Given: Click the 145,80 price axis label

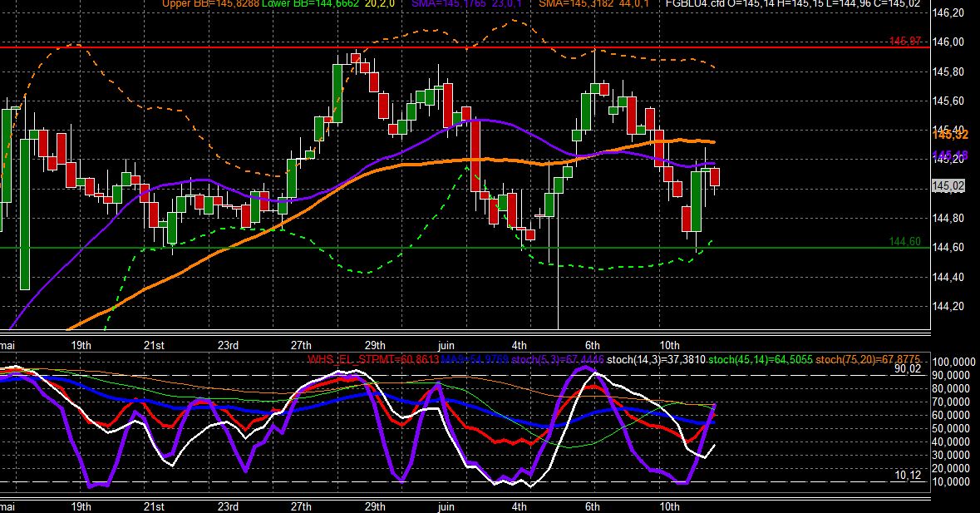Looking at the screenshot, I should (x=948, y=72).
